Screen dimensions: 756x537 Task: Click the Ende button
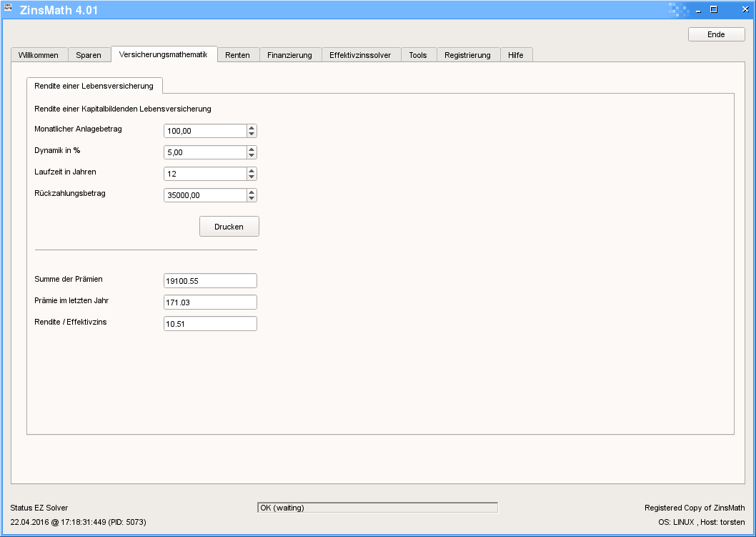coord(716,34)
